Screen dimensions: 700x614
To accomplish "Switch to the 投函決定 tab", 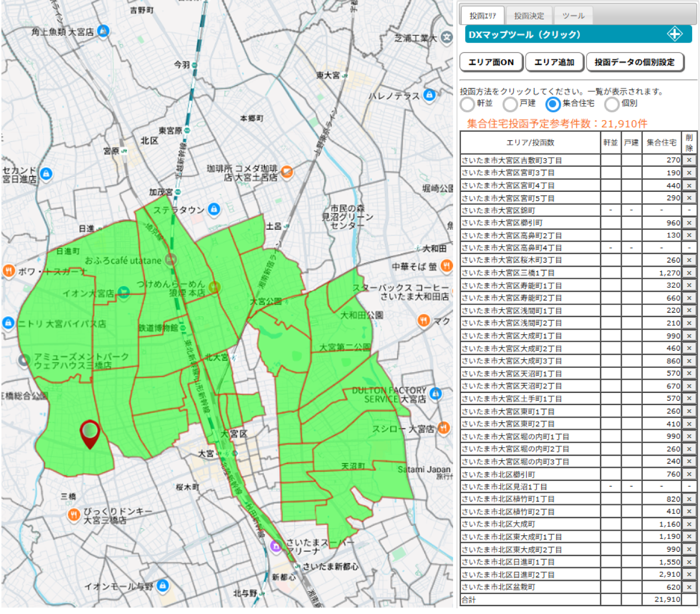I will (x=529, y=16).
